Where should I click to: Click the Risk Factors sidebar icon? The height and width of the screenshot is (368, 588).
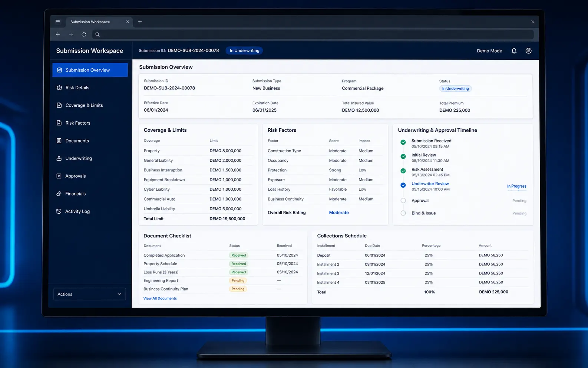pyautogui.click(x=59, y=123)
